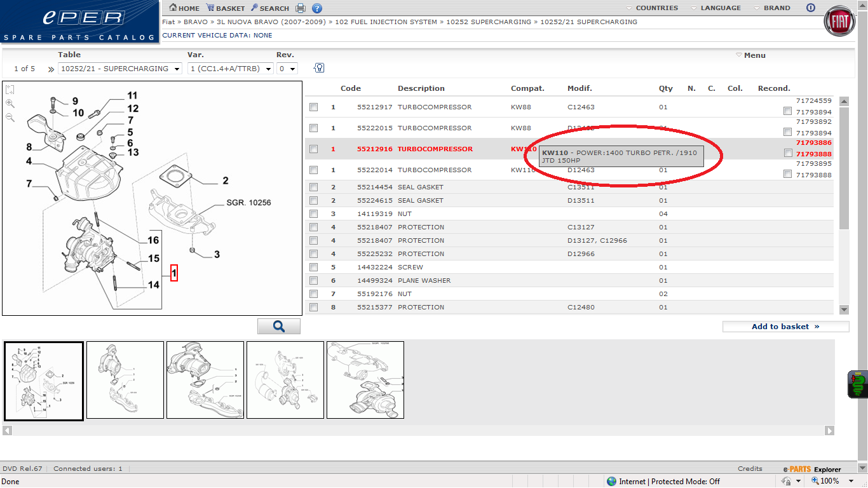Screen dimensions: 868x488
Task: Click the parts list vertical scrollbar
Action: click(844, 168)
